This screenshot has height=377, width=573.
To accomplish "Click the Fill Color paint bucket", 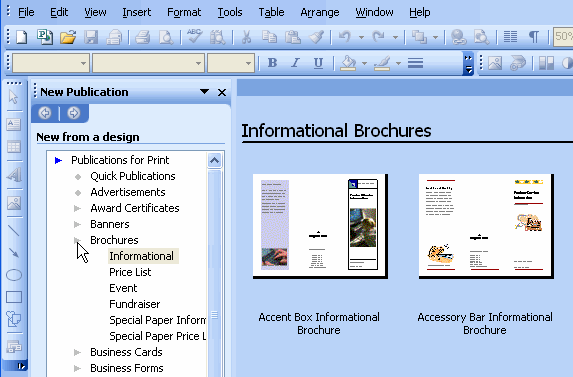I will click(x=348, y=63).
